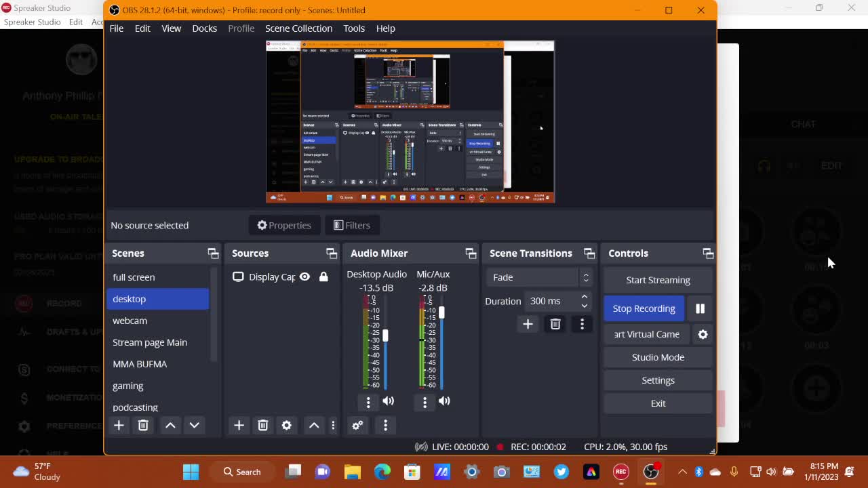Toggle lock on Display Capture source
Image resolution: width=868 pixels, height=488 pixels.
pos(323,277)
